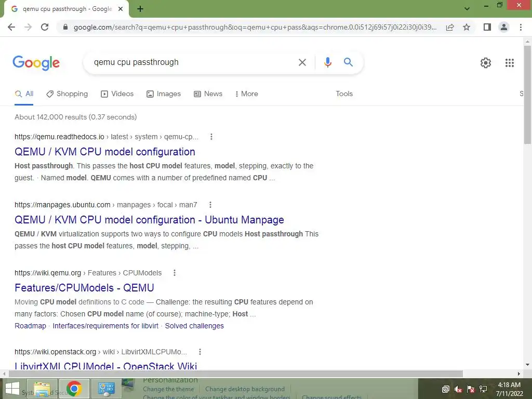The image size is (532, 399).
Task: Click the vertical scrollbar thumb
Action: tap(527, 95)
